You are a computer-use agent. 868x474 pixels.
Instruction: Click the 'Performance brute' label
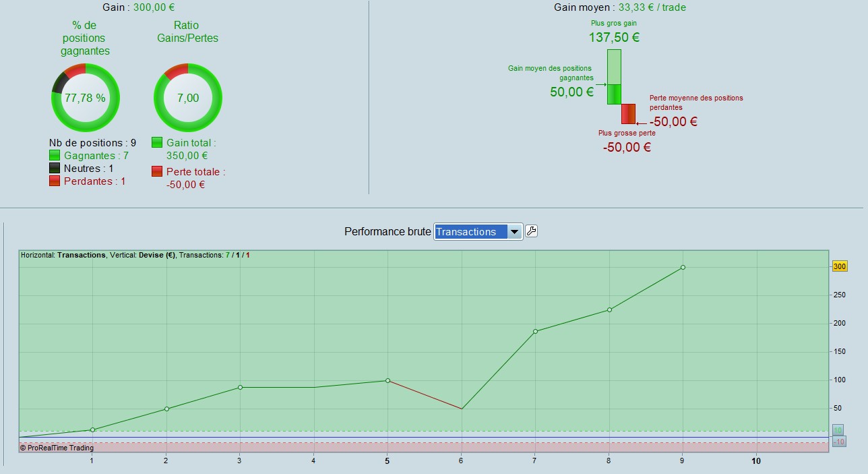[387, 231]
